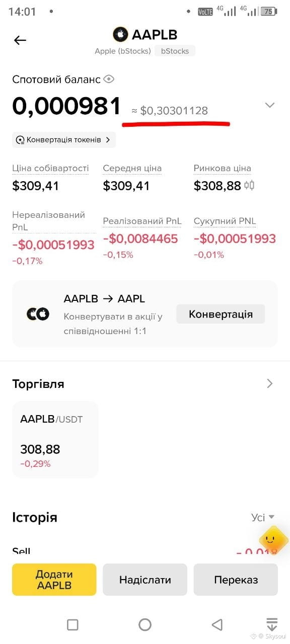Toggle spot balance visibility eye icon
This screenshot has height=644, width=290.
point(109,79)
